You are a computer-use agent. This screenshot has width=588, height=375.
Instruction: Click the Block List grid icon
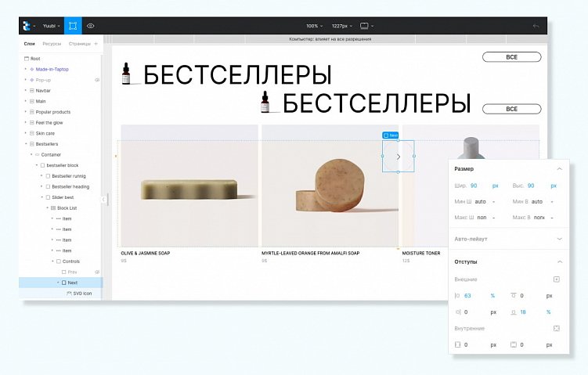tap(53, 207)
